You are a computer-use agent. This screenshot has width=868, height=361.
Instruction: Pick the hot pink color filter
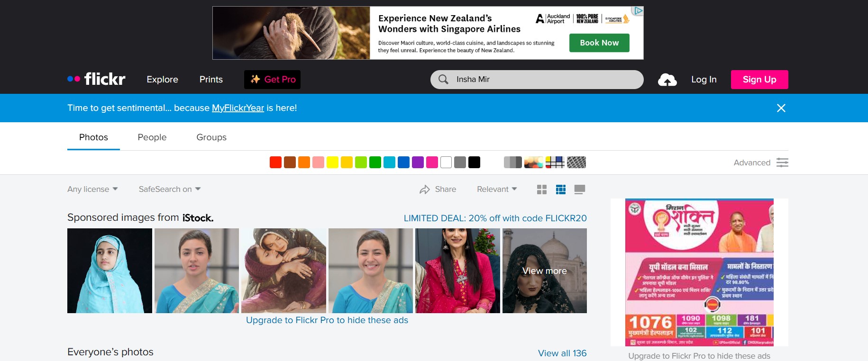[x=432, y=162]
